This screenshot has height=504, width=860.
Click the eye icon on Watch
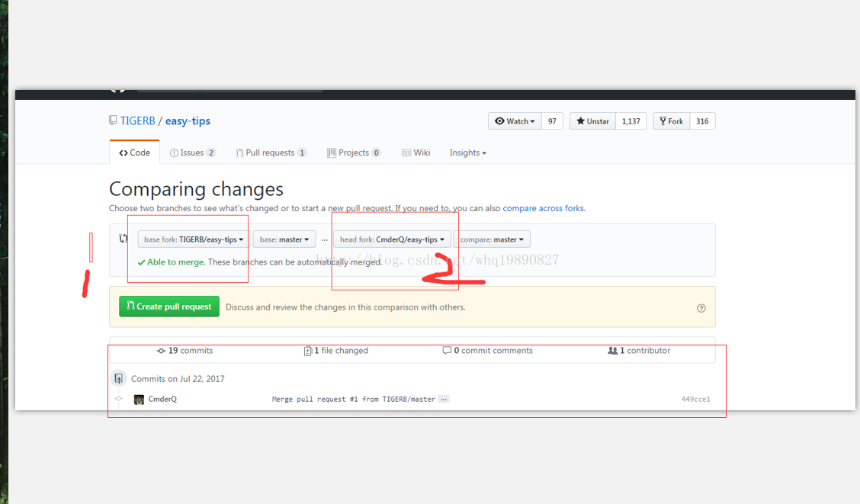click(x=499, y=121)
